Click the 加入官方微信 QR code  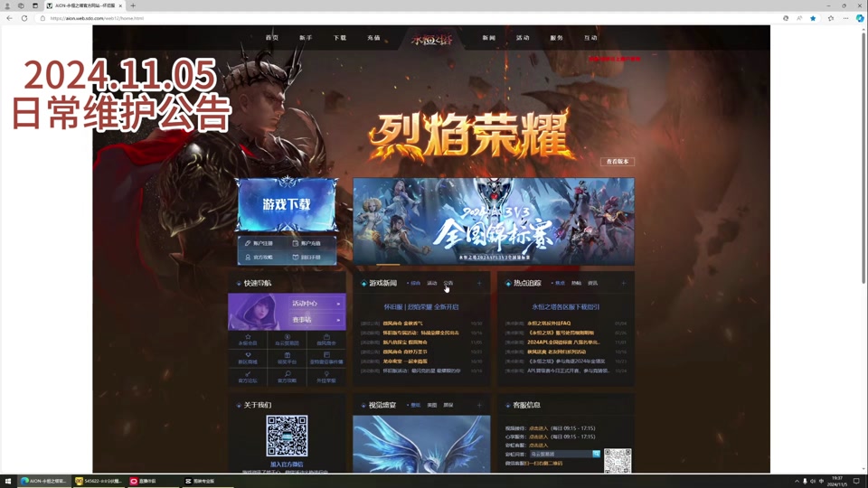(287, 436)
